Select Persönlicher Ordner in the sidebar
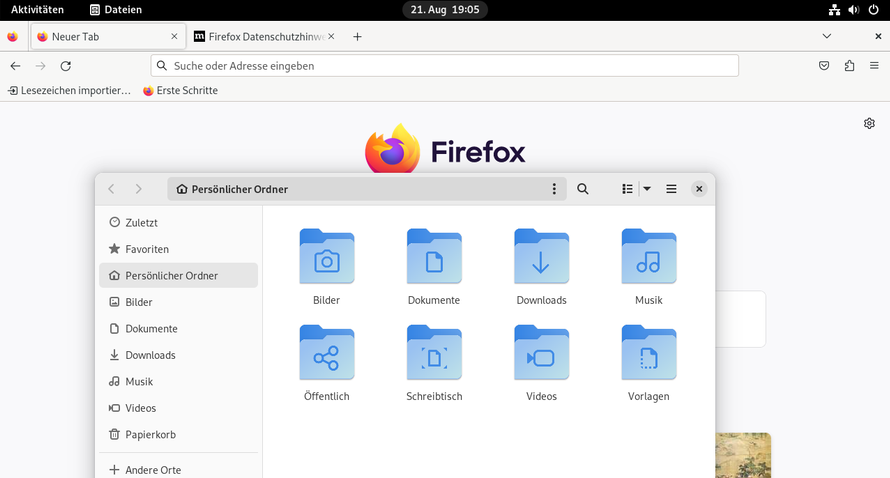 click(x=178, y=275)
